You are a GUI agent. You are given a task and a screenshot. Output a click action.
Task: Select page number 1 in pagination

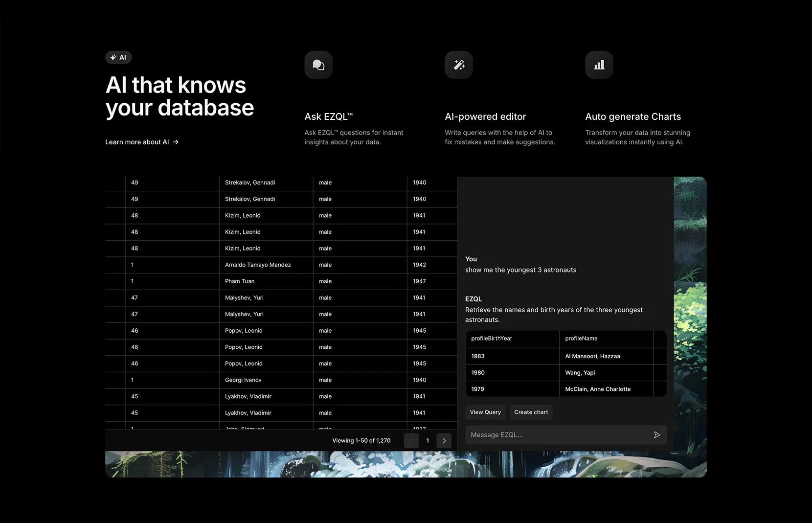pyautogui.click(x=428, y=441)
